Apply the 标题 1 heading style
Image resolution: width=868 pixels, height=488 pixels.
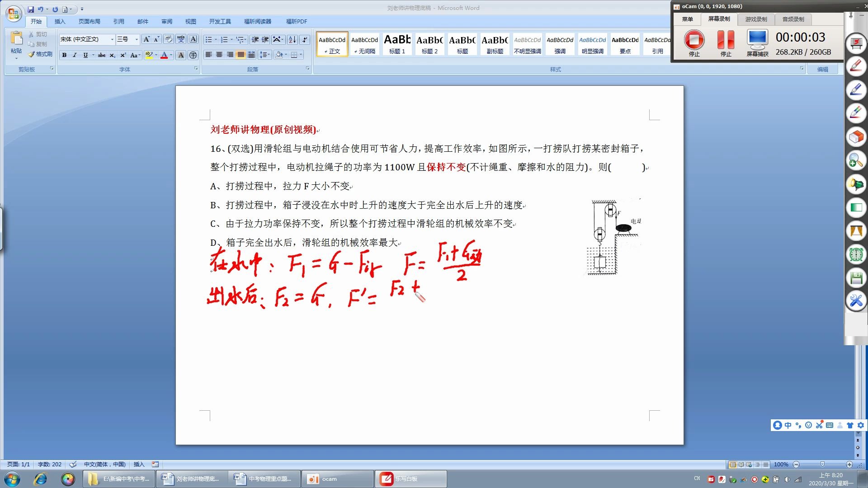pos(397,44)
